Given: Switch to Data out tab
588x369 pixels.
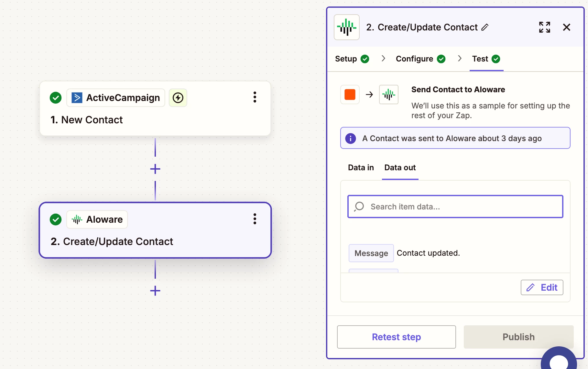Looking at the screenshot, I should [400, 168].
